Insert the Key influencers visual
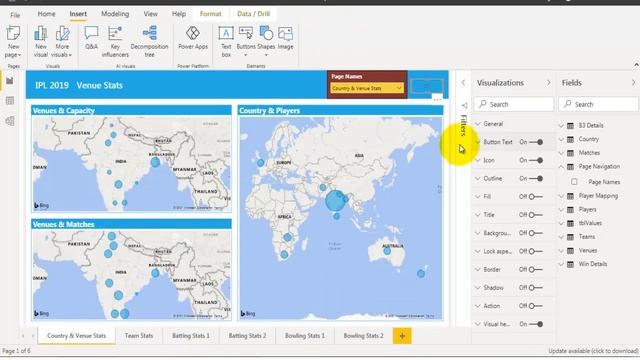The height and width of the screenshot is (360, 640). click(x=115, y=41)
